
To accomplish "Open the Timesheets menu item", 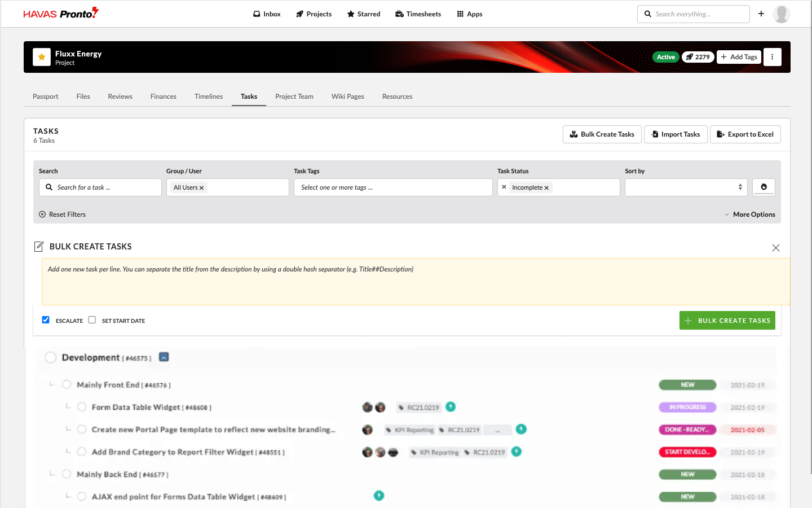I will (x=418, y=14).
